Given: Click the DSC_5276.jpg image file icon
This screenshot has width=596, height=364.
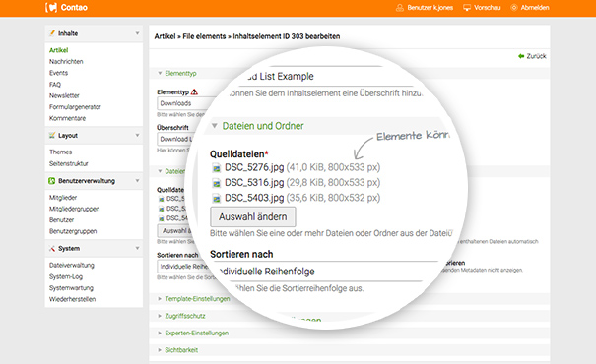Looking at the screenshot, I should tap(217, 168).
